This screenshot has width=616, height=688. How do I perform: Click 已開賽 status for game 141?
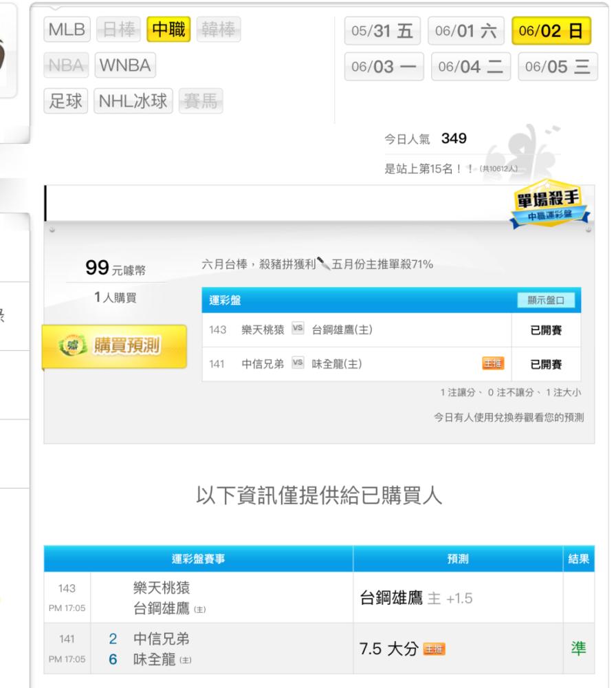click(x=547, y=364)
